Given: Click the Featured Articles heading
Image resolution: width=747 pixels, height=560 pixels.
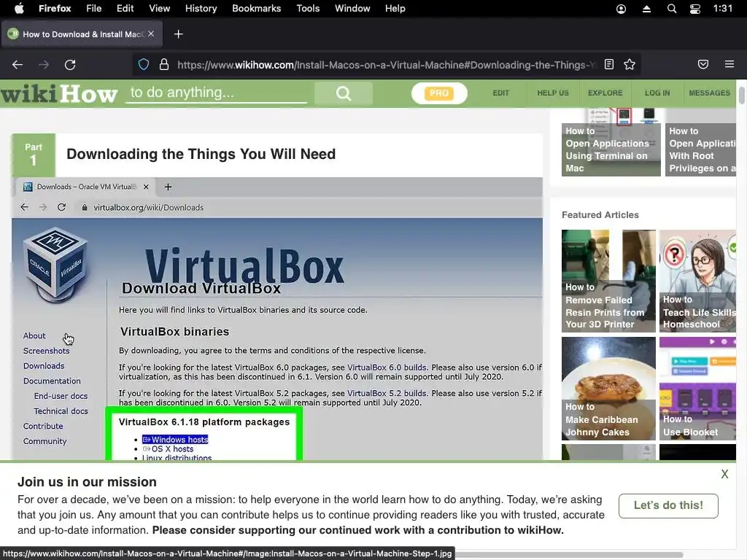Looking at the screenshot, I should tap(600, 215).
